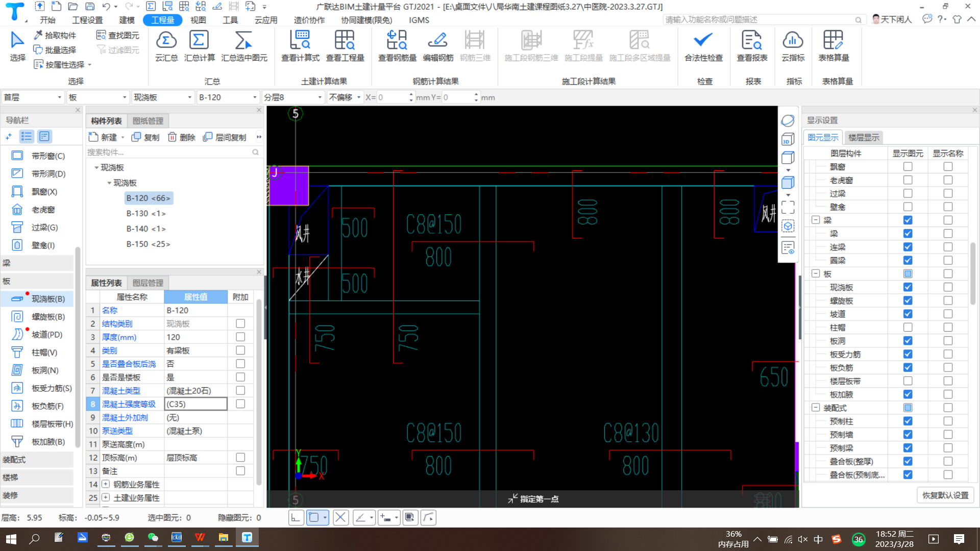Image resolution: width=980 pixels, height=551 pixels.
Task: Select B-150 <25> in component tree
Action: pos(148,244)
